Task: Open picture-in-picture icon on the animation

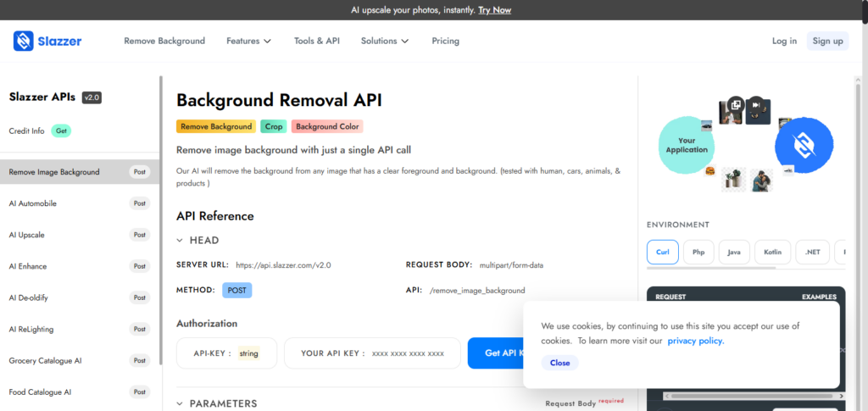Action: pos(736,104)
